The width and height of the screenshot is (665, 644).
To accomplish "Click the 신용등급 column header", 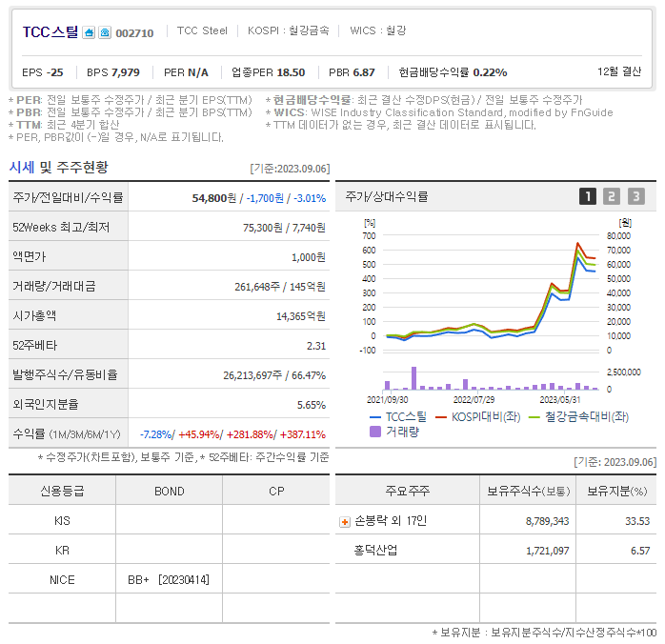I will tap(62, 491).
